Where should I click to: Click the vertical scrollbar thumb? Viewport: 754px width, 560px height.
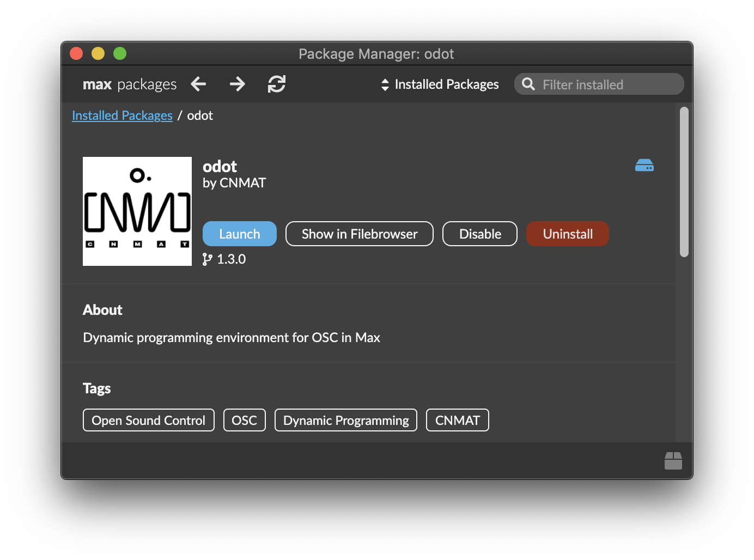[684, 182]
